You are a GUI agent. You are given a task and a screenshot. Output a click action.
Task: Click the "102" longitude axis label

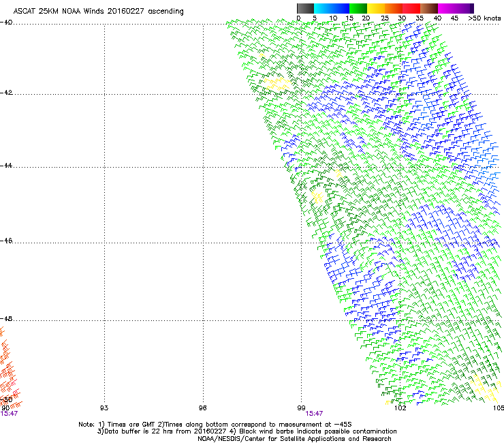point(400,408)
